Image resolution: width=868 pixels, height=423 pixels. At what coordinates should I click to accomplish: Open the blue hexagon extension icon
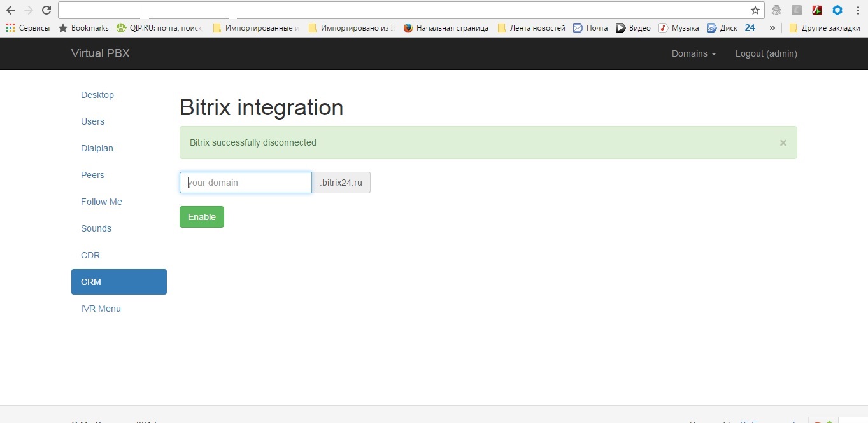point(837,10)
